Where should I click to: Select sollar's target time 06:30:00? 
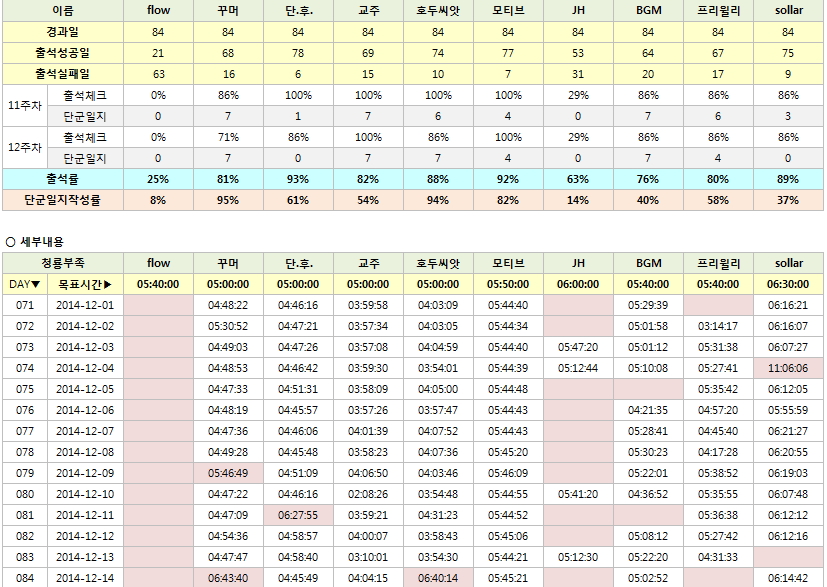(788, 284)
